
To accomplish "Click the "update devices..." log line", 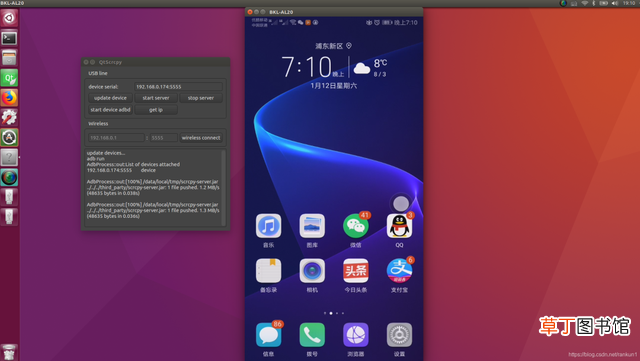I will [106, 153].
